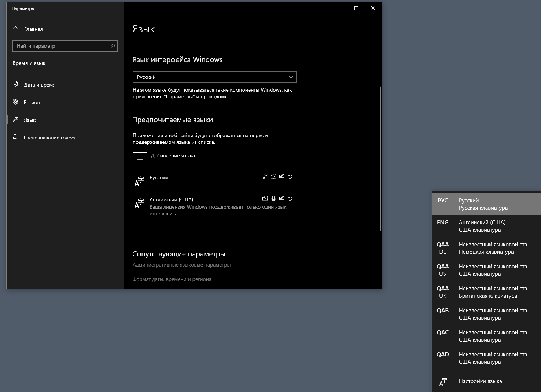Open Настройки языка from input flyout
Image resolution: width=541 pixels, height=392 pixels.
click(x=486, y=381)
